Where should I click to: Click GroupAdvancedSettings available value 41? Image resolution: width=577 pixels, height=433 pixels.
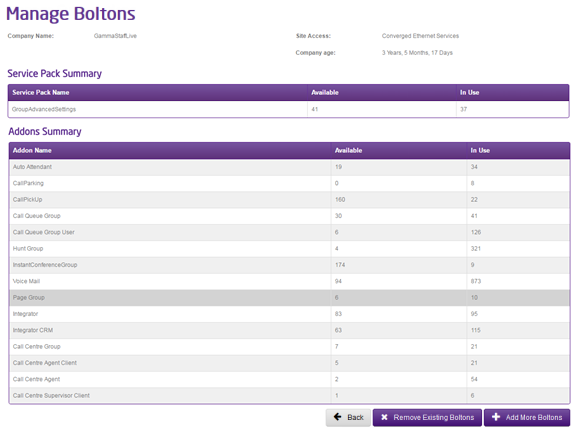point(315,109)
